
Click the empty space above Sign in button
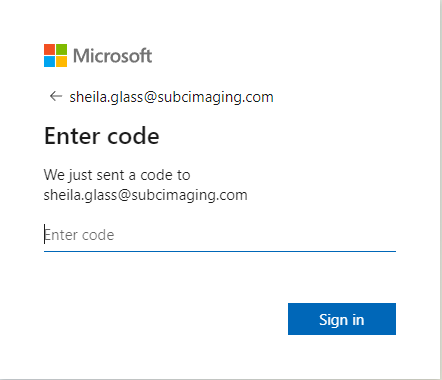pyautogui.click(x=342, y=278)
